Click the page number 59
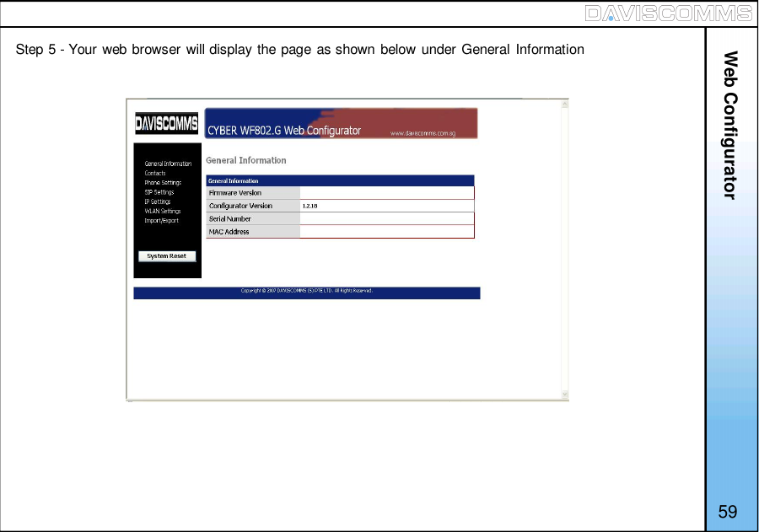759x532 pixels. point(729,512)
